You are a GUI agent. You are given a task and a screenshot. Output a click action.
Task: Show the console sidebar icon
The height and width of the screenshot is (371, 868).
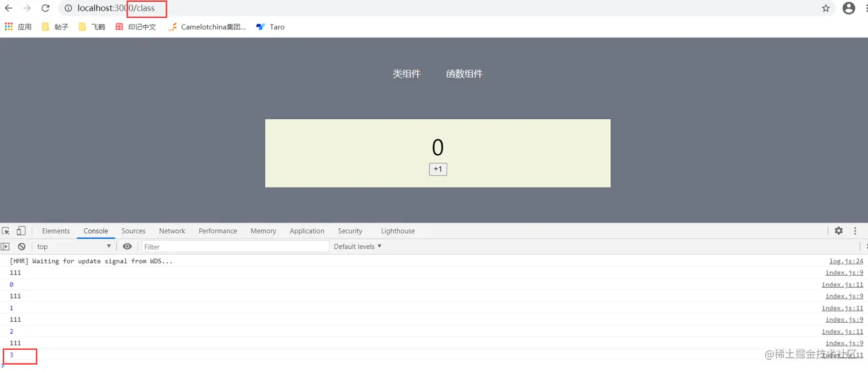click(x=5, y=247)
